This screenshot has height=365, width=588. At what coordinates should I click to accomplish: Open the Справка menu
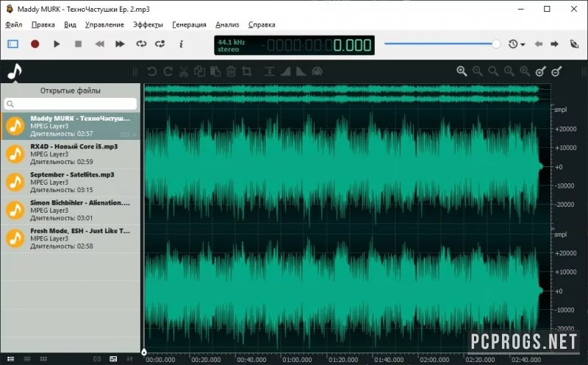point(262,24)
